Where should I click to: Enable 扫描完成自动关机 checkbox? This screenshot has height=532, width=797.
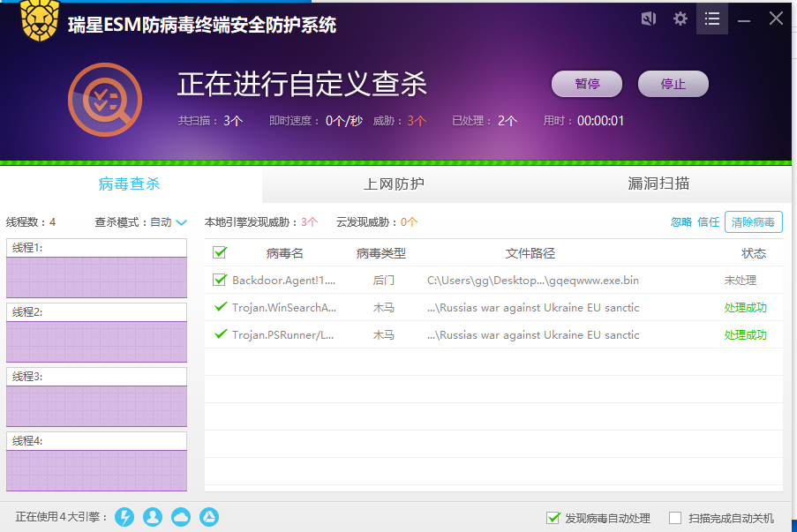coord(675,518)
